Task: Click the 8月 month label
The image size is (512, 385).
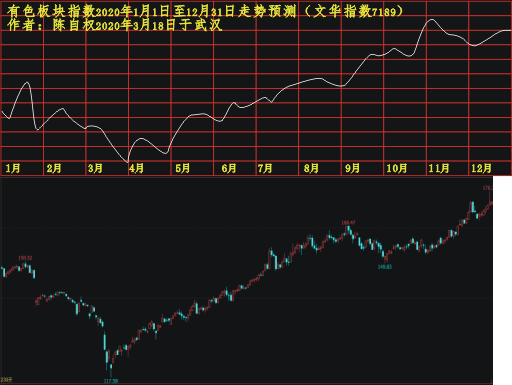Action: tap(311, 169)
